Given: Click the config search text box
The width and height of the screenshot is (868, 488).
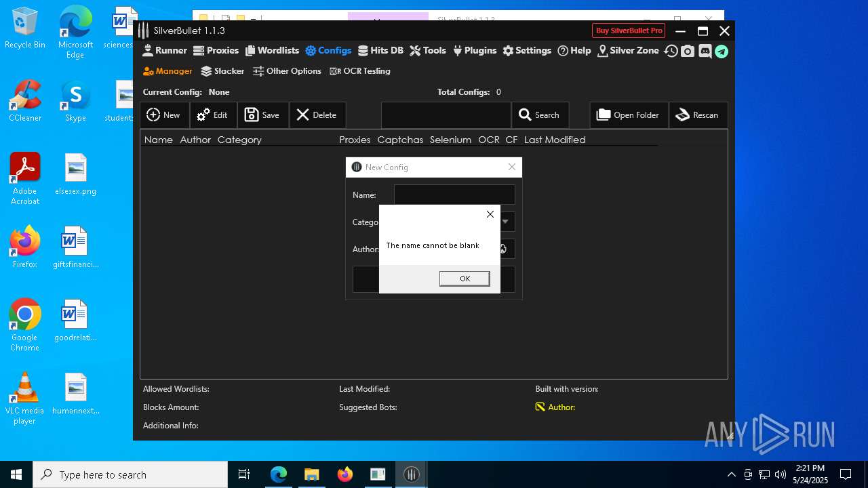Looking at the screenshot, I should 446,115.
